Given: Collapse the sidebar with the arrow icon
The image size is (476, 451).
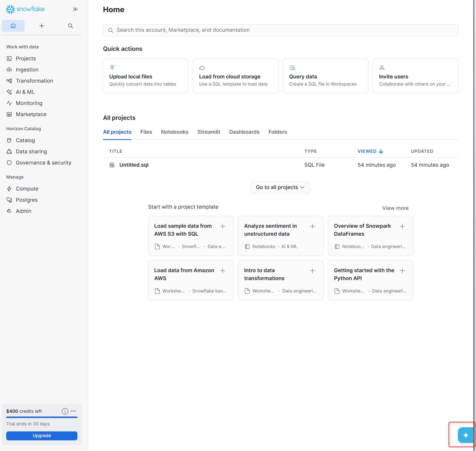Looking at the screenshot, I should [76, 9].
